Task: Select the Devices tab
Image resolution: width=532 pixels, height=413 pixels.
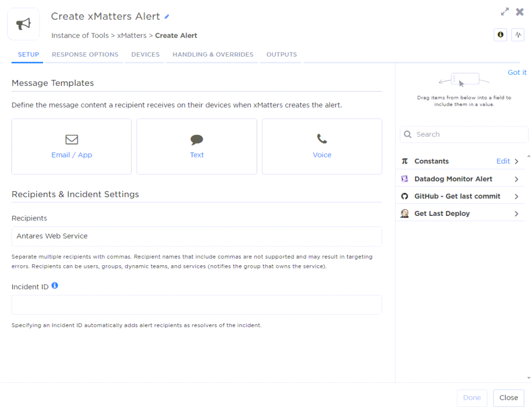Action: pos(144,55)
